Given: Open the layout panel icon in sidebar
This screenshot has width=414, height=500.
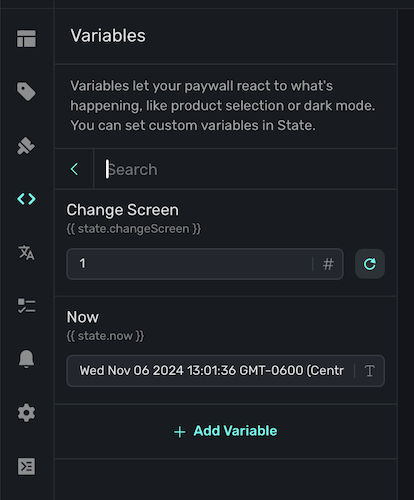Looking at the screenshot, I should click(x=26, y=39).
